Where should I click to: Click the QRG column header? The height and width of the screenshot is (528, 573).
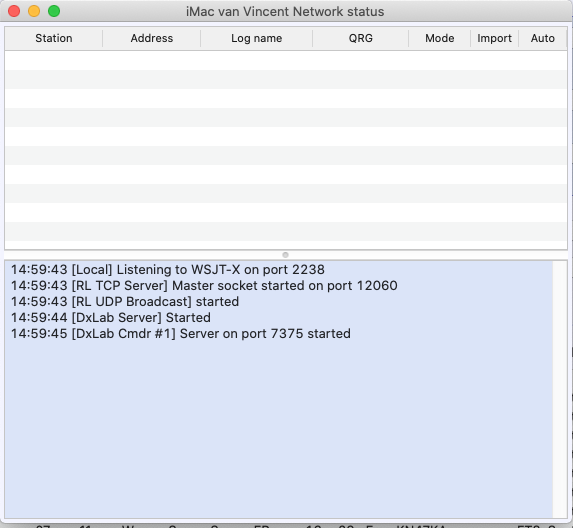[361, 38]
